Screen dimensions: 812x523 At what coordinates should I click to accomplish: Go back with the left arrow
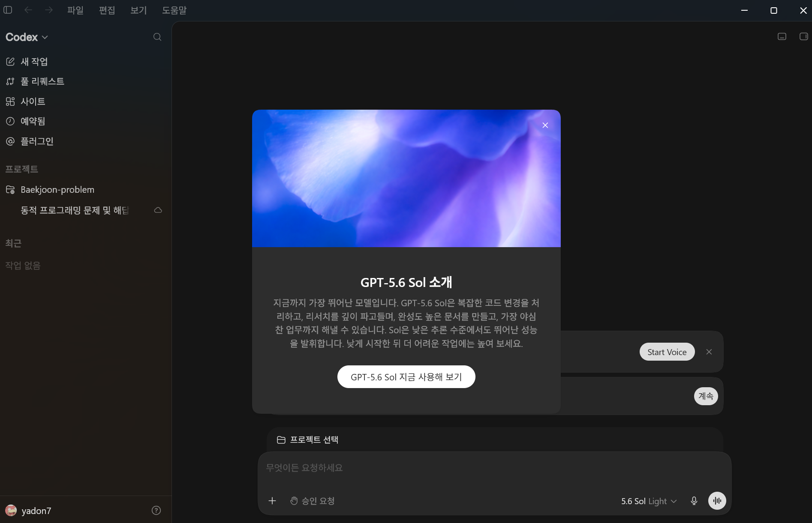28,10
